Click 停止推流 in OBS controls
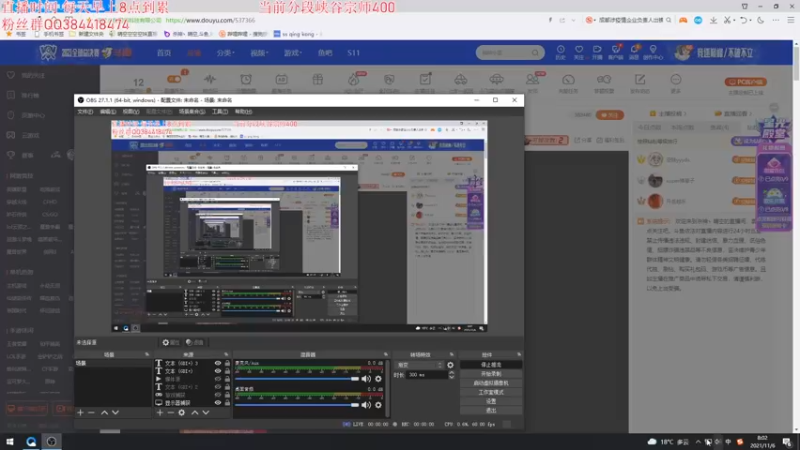Image resolution: width=800 pixels, height=450 pixels. coord(491,365)
